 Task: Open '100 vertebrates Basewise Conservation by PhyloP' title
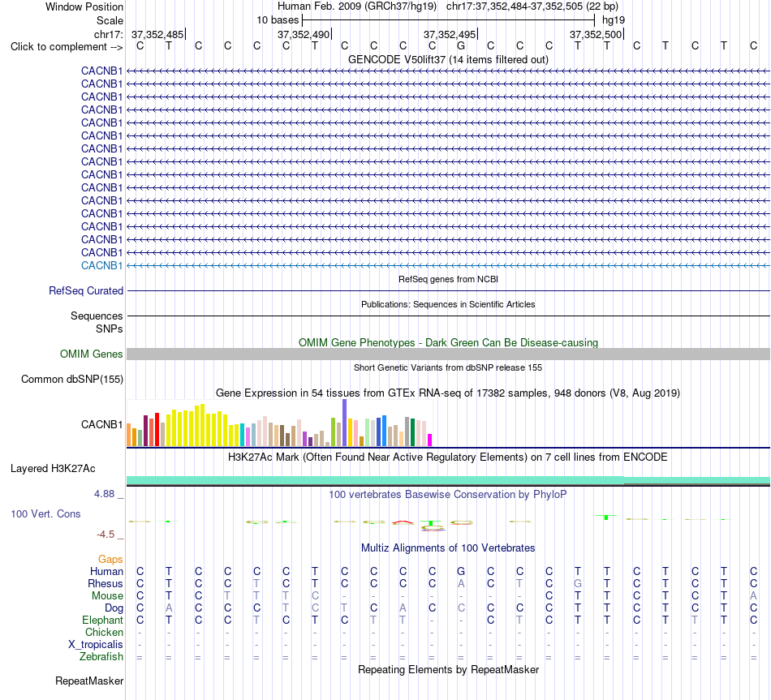click(x=448, y=495)
